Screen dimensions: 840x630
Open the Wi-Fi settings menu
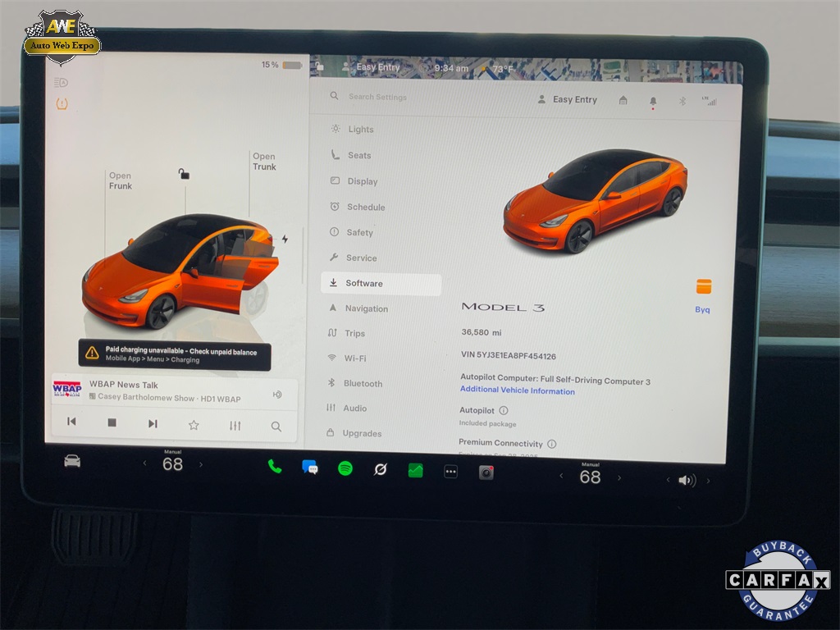tap(347, 358)
